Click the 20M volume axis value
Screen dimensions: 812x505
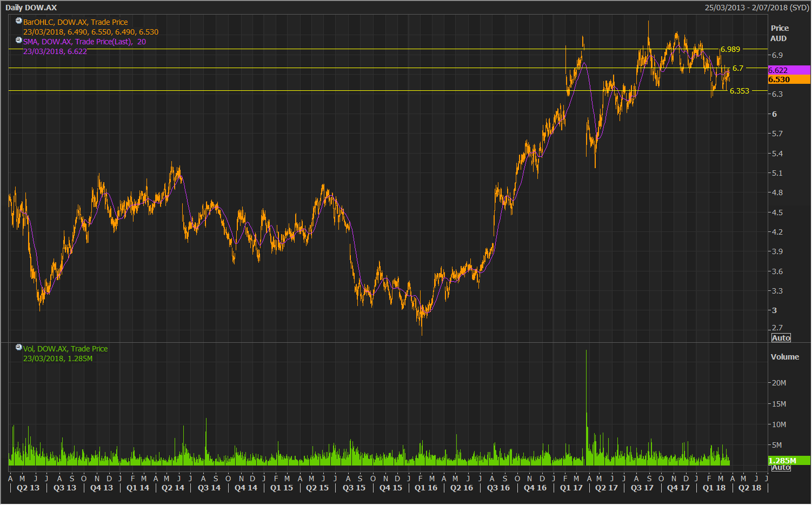point(779,383)
